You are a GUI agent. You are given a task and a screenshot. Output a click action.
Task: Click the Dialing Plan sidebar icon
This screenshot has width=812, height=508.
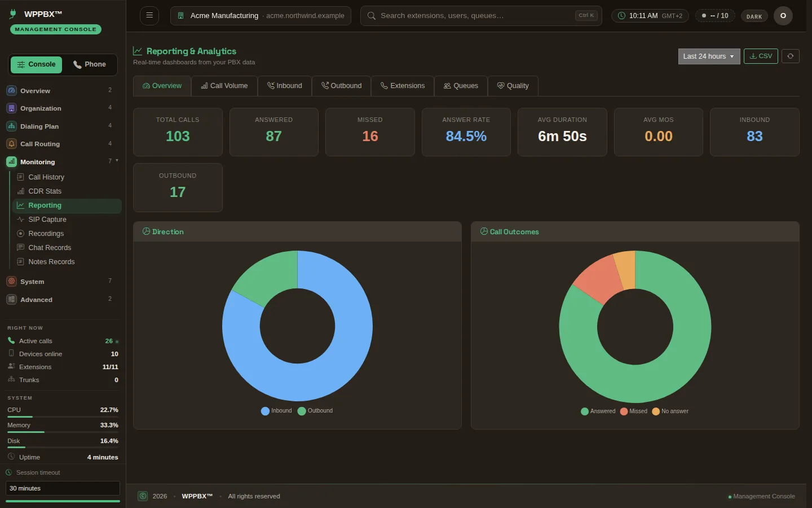(11, 126)
